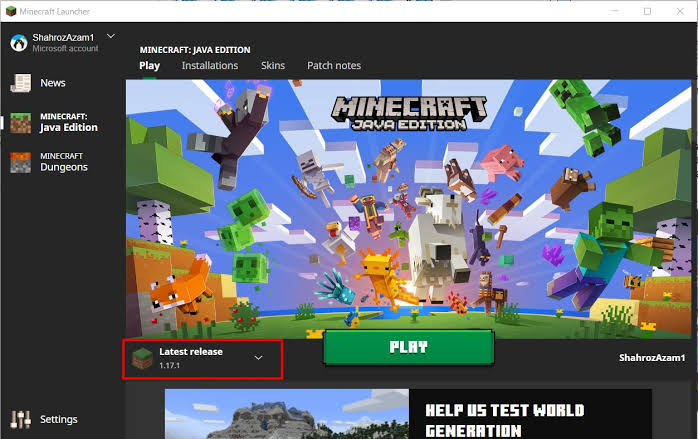The image size is (698, 439).
Task: Maximize the Minecraft Launcher window
Action: pyautogui.click(x=647, y=11)
